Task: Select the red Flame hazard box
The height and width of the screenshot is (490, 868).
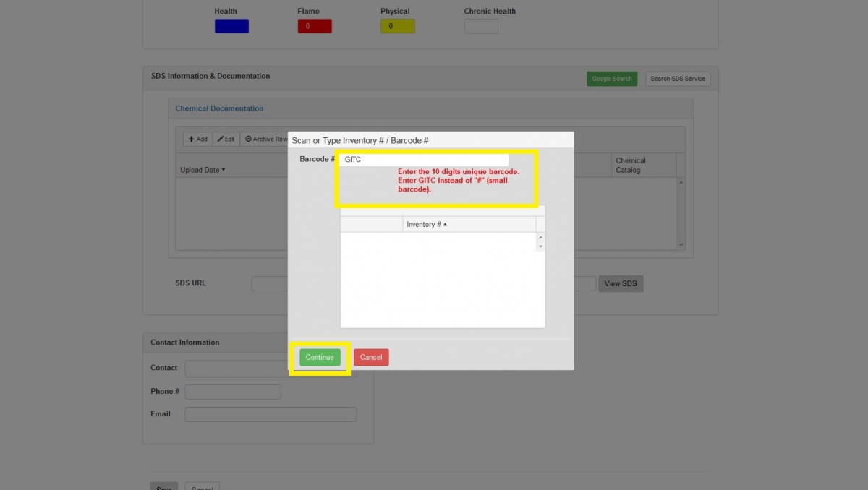Action: pos(315,26)
